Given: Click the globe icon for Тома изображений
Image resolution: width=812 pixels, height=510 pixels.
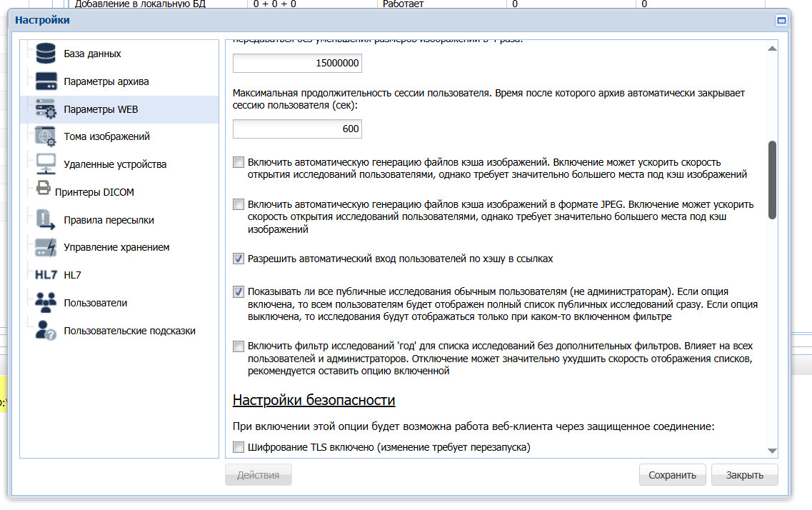Looking at the screenshot, I should pos(46,136).
